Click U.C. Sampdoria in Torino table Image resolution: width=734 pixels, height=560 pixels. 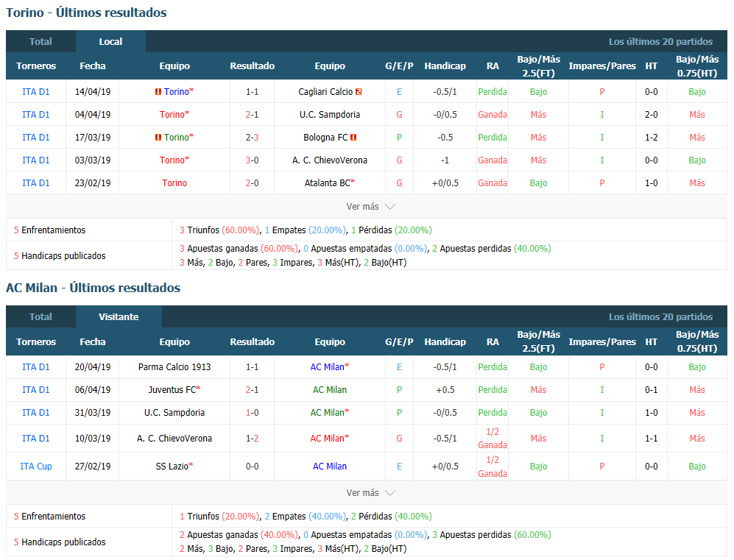(x=330, y=115)
